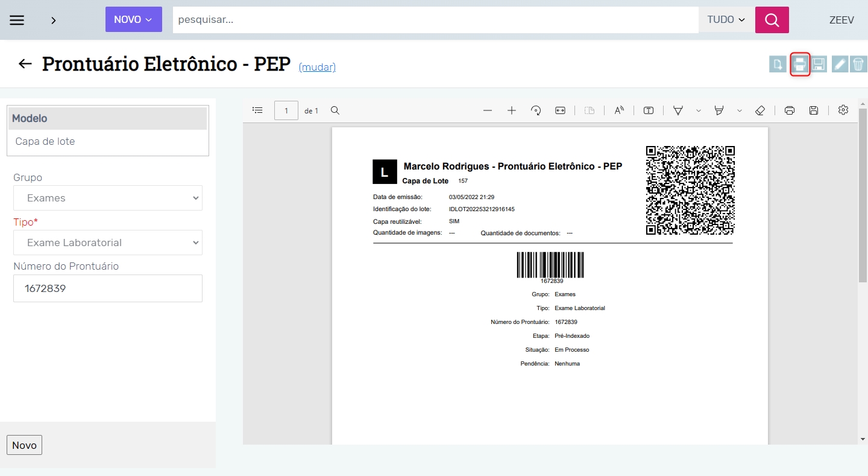868x476 pixels.
Task: Rotate the PDF page using rotate icon
Action: [x=536, y=110]
